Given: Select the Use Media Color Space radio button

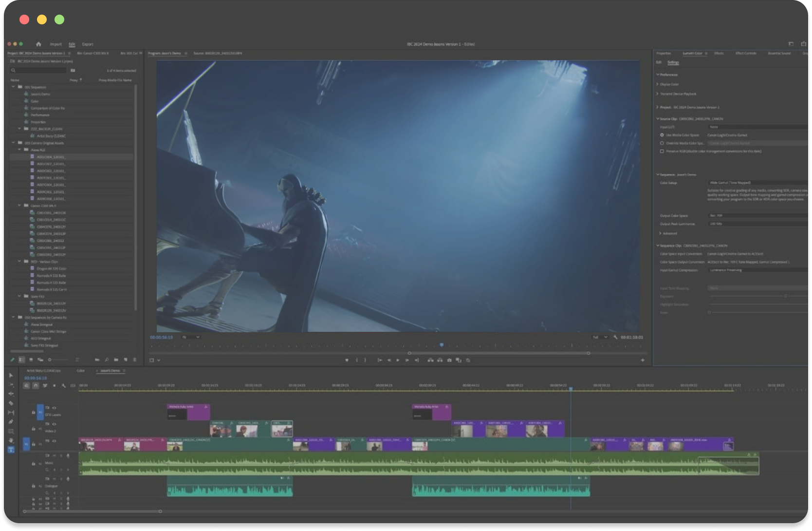Looking at the screenshot, I should click(662, 135).
